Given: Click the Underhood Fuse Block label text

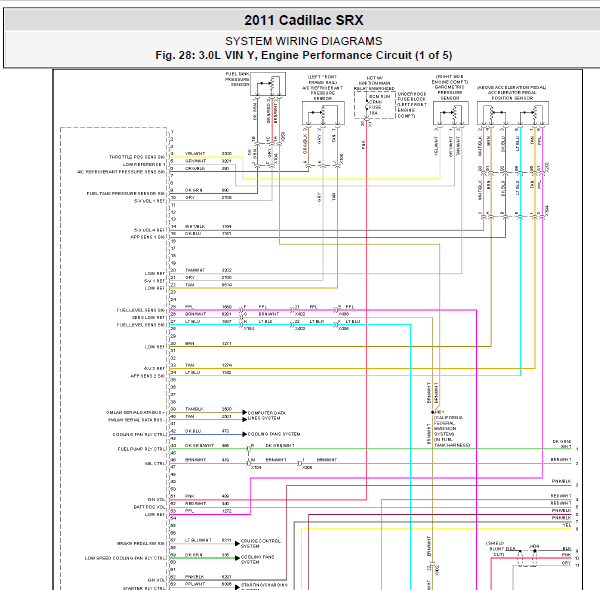Looking at the screenshot, I should [412, 105].
